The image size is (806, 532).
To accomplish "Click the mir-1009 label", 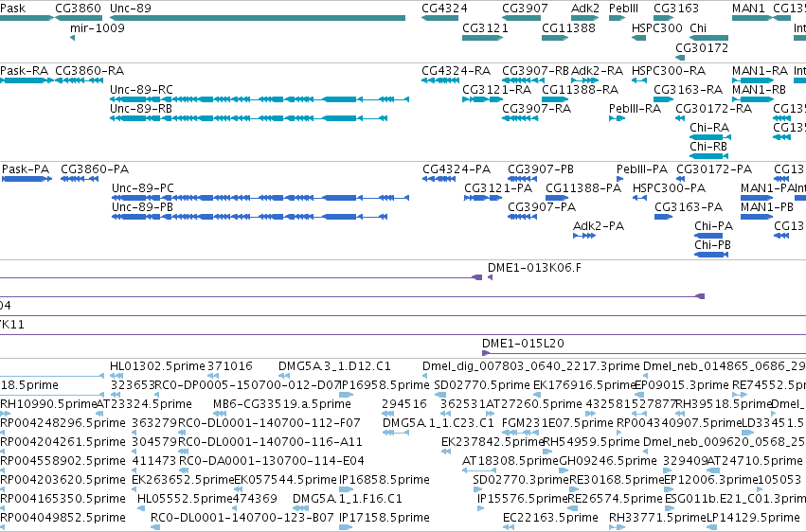I will pos(98,27).
